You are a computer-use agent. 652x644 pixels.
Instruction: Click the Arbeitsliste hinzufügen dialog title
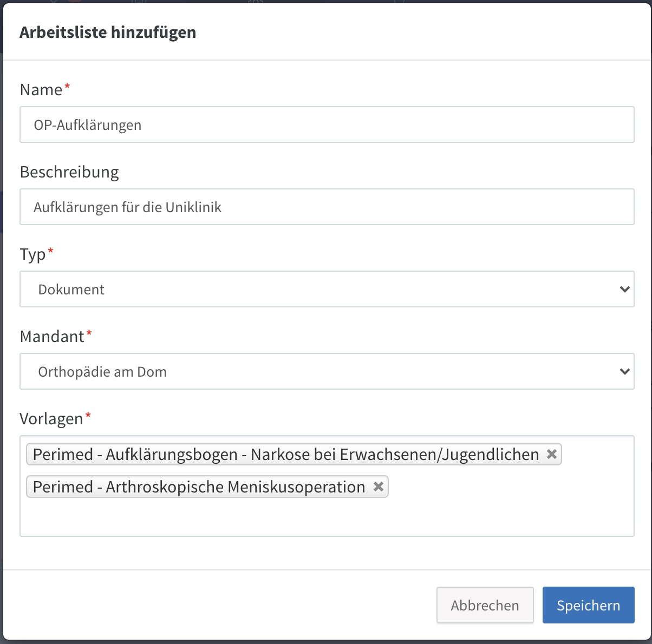click(x=108, y=32)
